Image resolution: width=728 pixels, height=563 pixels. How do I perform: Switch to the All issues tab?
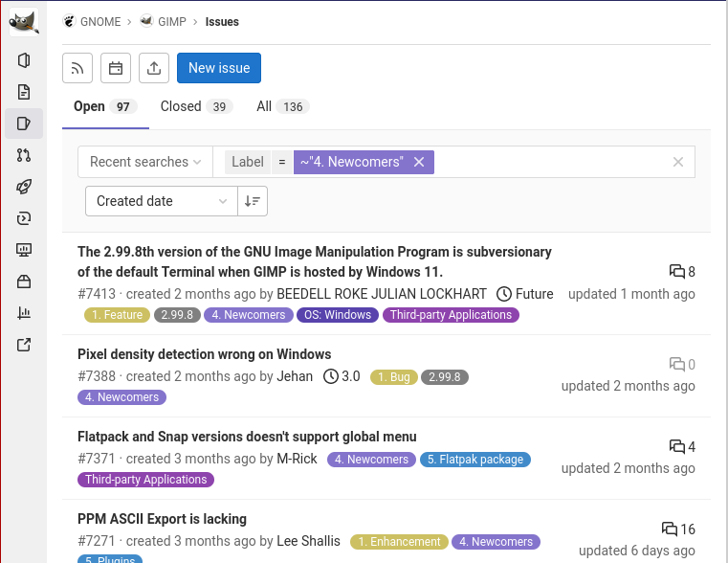(283, 107)
